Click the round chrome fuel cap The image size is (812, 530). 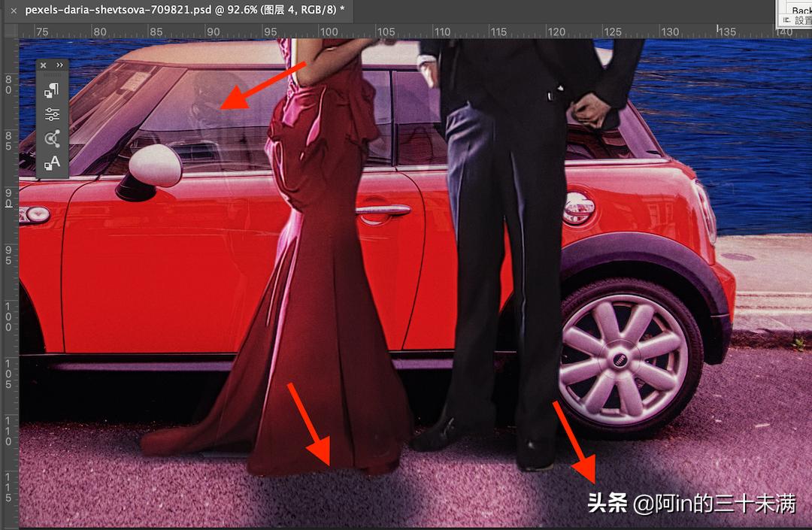578,207
